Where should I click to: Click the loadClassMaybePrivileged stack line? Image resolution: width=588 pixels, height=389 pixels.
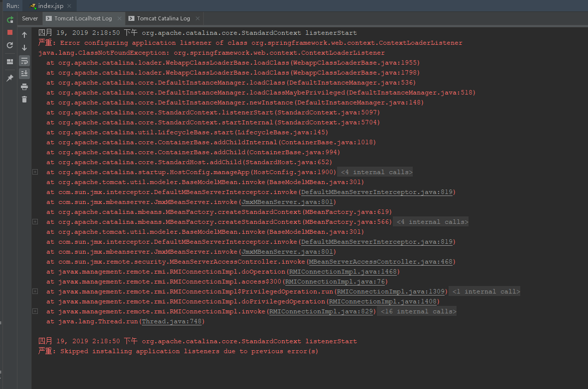260,93
